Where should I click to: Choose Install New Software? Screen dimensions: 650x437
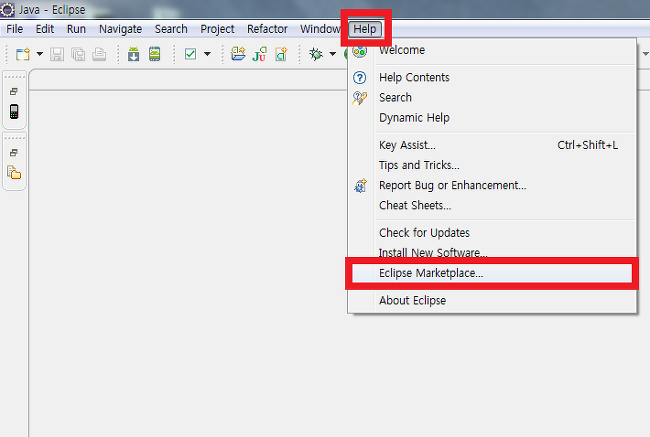pyautogui.click(x=492, y=252)
